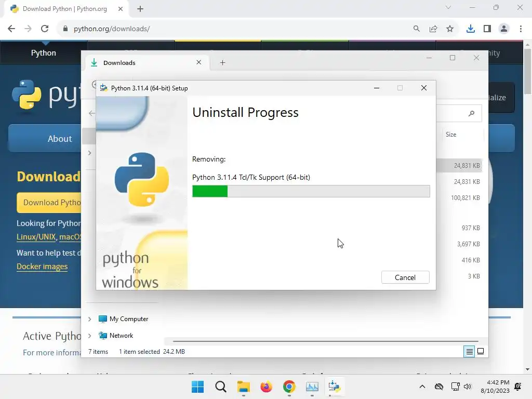The width and height of the screenshot is (532, 399).
Task: Open File Explorer from the taskbar
Action: [x=243, y=387]
